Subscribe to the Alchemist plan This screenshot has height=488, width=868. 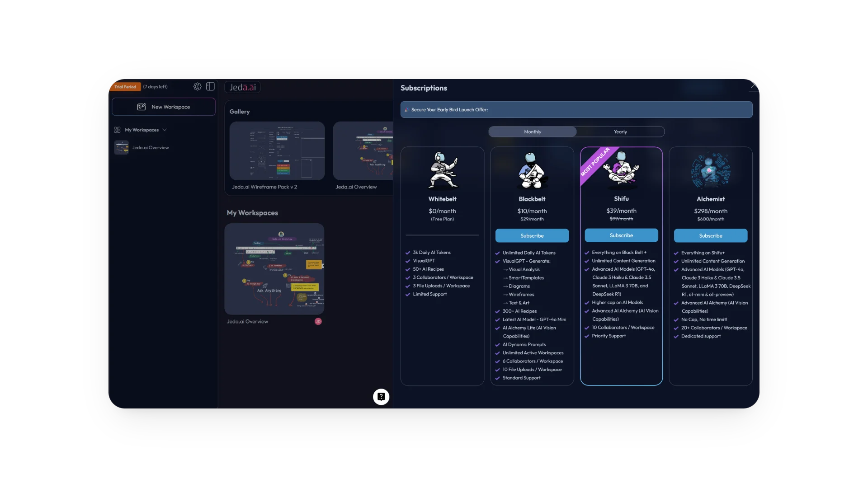(710, 235)
